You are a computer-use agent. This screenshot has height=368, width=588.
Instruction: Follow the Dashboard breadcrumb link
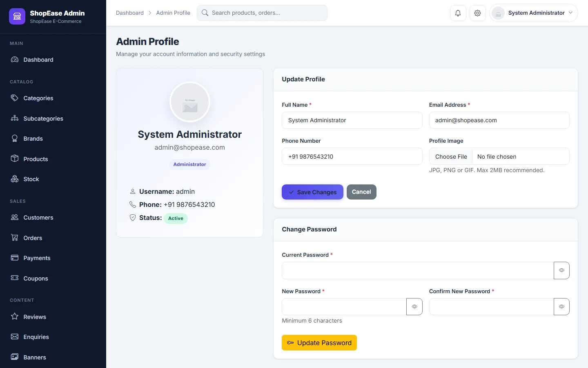(x=130, y=13)
